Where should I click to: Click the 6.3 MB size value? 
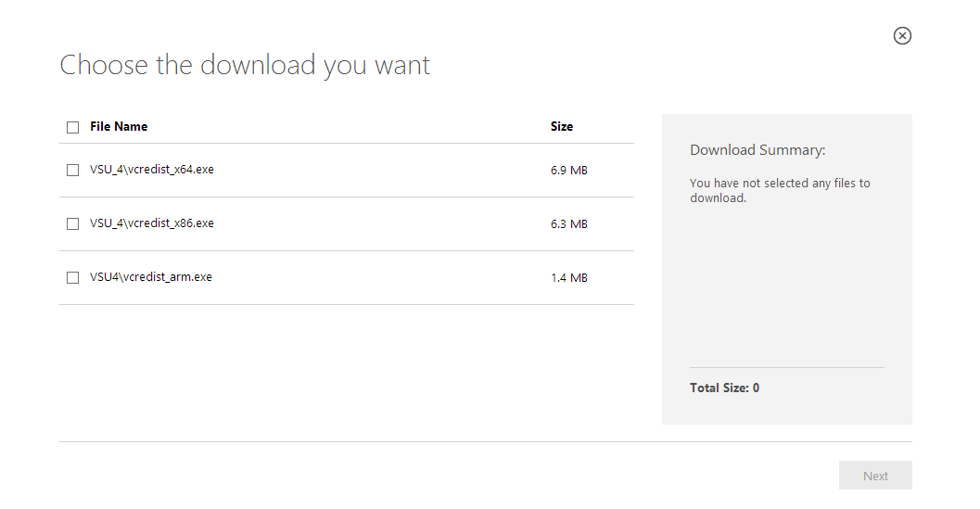click(568, 223)
